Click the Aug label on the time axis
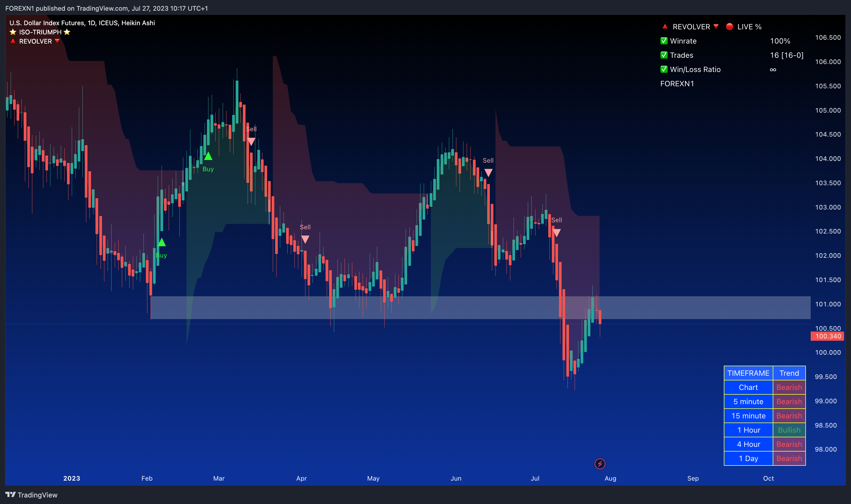Screen dimensions: 851x504 pyautogui.click(x=611, y=478)
